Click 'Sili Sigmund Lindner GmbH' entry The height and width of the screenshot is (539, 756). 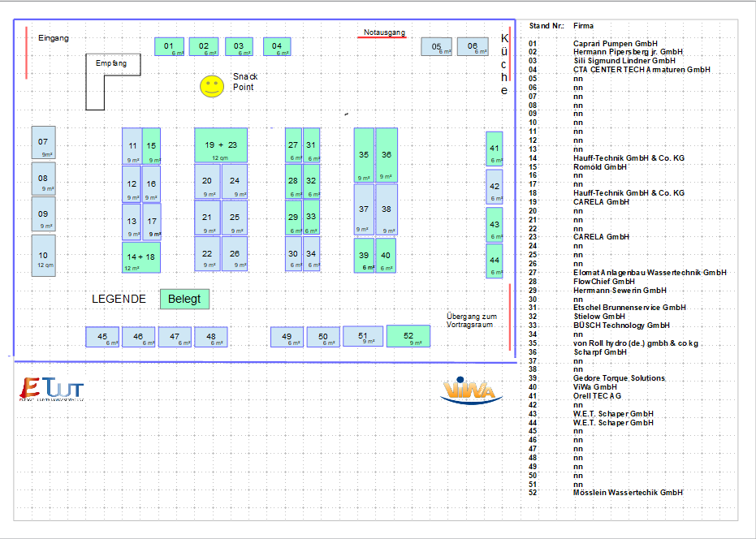[x=624, y=61]
